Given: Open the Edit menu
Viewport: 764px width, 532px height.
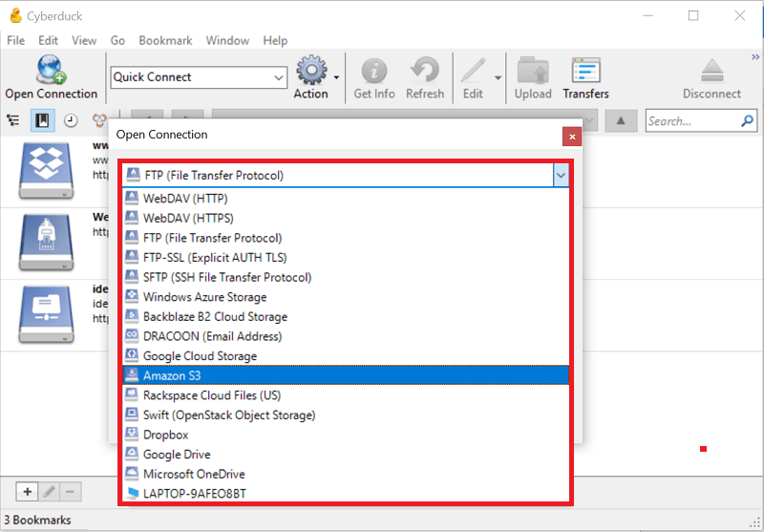Looking at the screenshot, I should point(49,40).
